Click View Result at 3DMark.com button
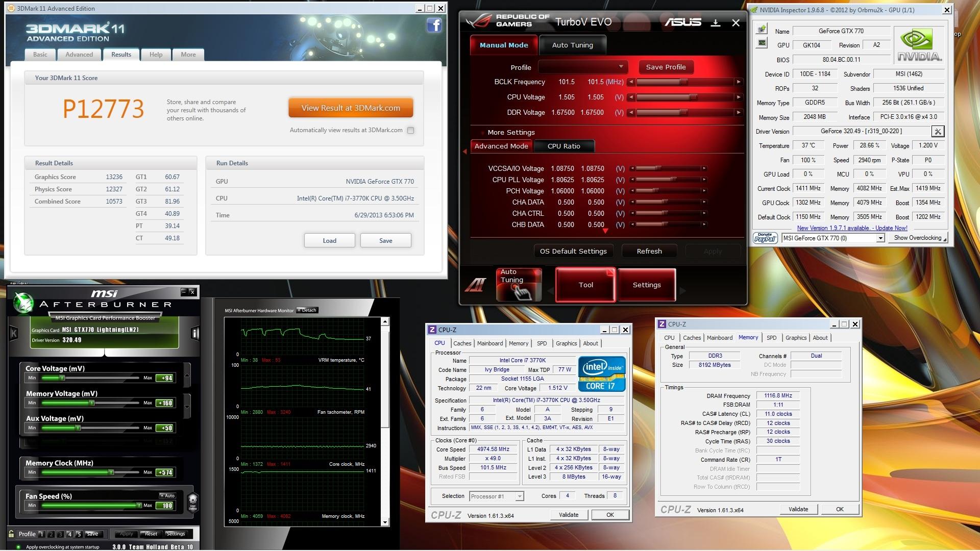980x551 pixels. [351, 108]
